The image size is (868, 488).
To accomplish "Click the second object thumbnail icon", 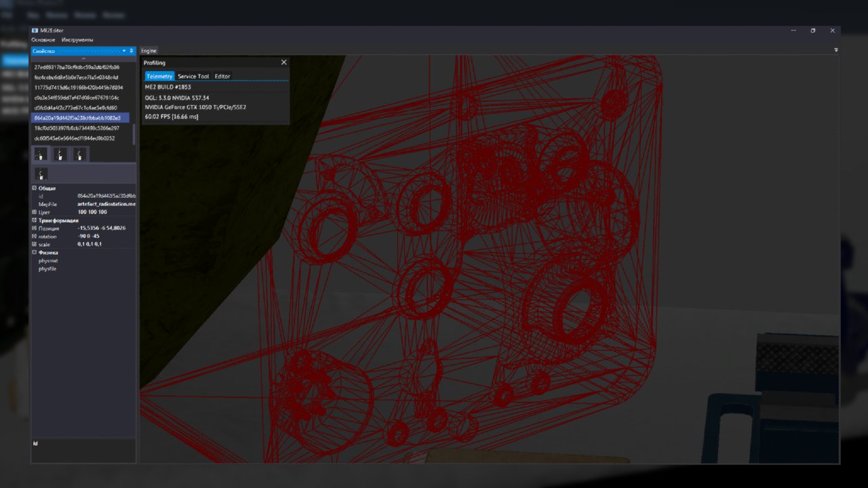I will pyautogui.click(x=60, y=155).
